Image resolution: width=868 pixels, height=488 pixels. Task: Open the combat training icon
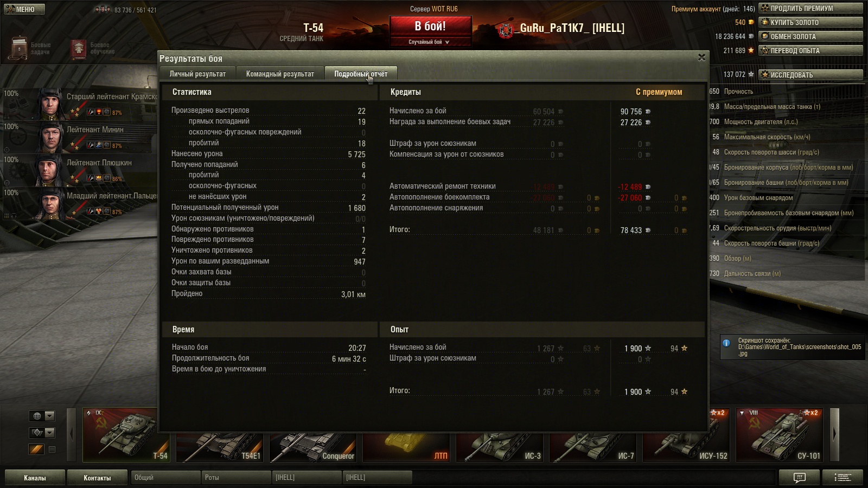79,49
